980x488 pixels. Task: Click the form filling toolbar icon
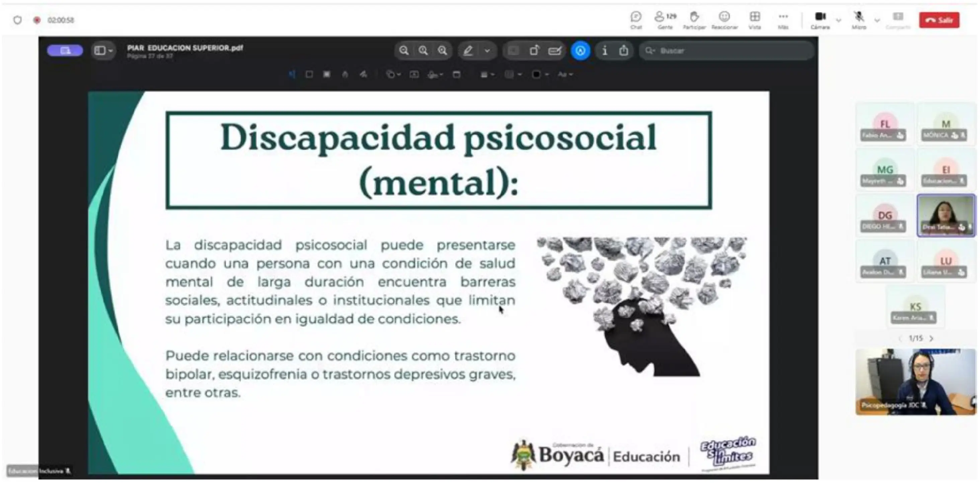[x=554, y=51]
